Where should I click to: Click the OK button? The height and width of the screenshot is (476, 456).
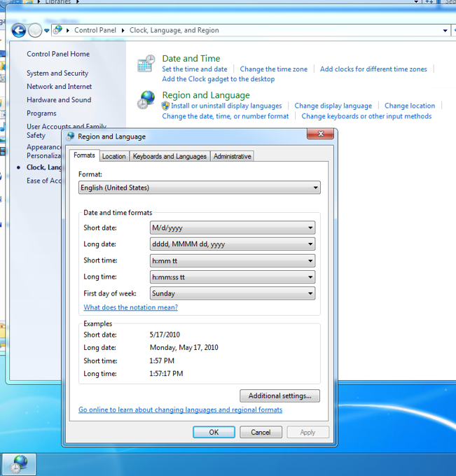pos(214,432)
